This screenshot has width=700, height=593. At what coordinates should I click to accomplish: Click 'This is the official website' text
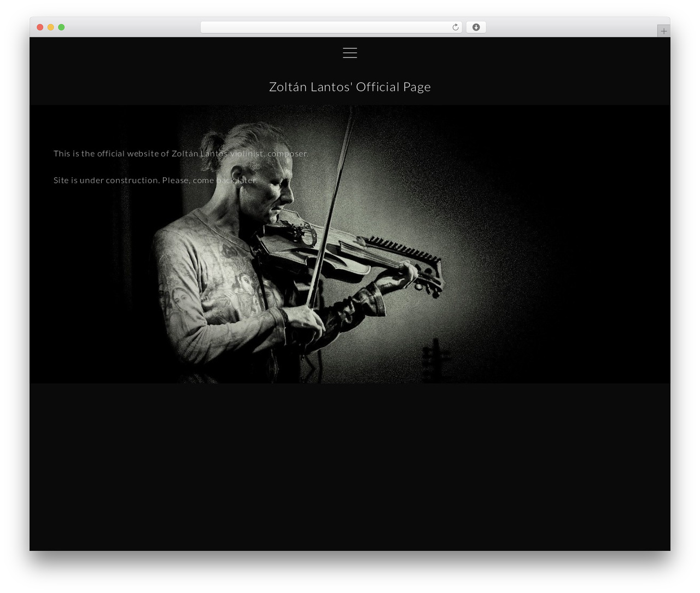pos(181,154)
